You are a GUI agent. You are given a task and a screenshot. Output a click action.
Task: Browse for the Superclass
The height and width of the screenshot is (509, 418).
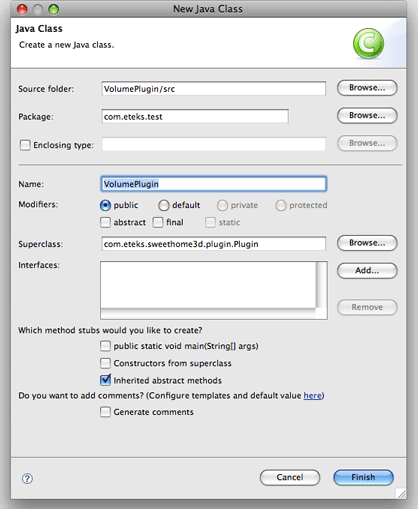coord(367,243)
